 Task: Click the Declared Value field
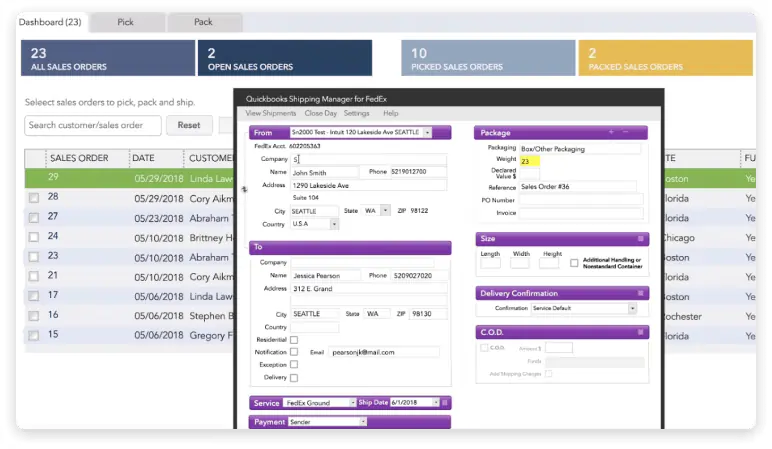(x=530, y=173)
